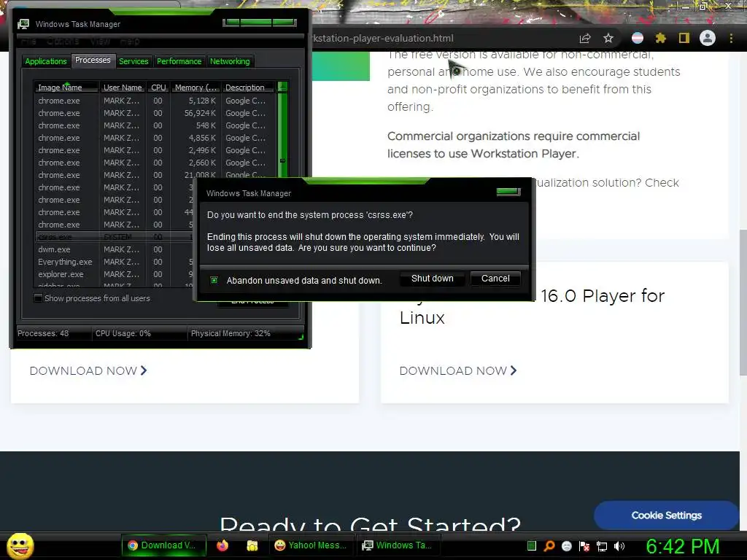Screen dimensions: 747x560
Task: Select chrome.exe row using 5,128 K
Action: 155,101
